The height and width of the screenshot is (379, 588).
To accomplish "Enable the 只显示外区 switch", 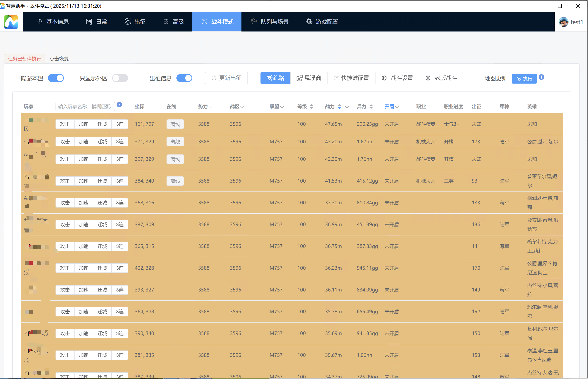I will [x=120, y=78].
